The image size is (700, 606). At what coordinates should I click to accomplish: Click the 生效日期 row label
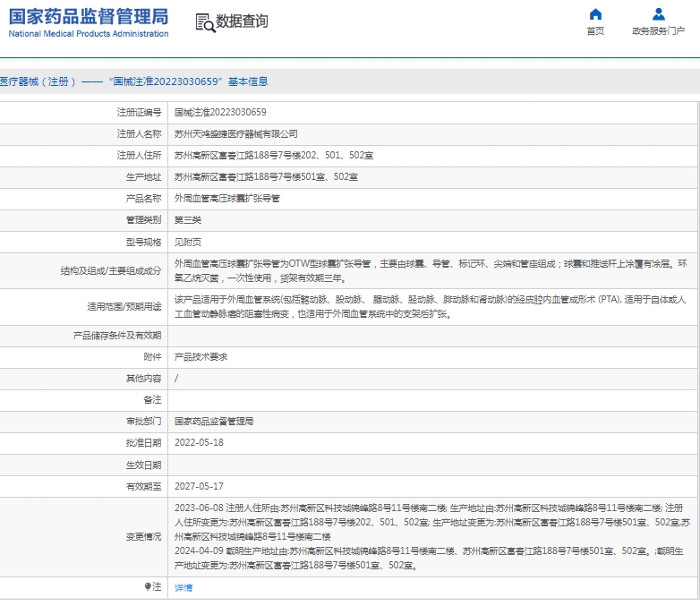[143, 465]
